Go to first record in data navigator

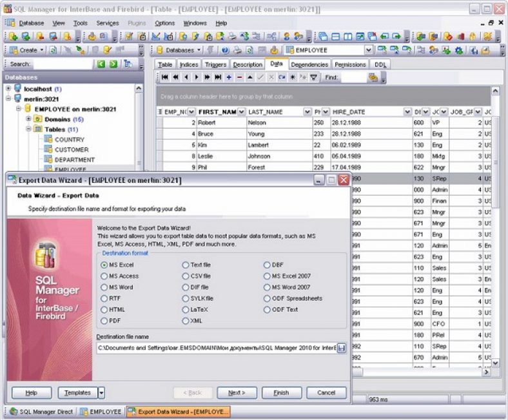point(165,77)
